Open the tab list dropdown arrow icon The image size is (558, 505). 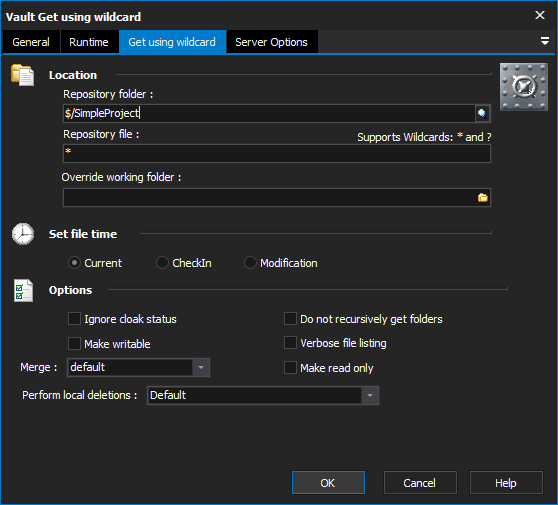click(544, 41)
